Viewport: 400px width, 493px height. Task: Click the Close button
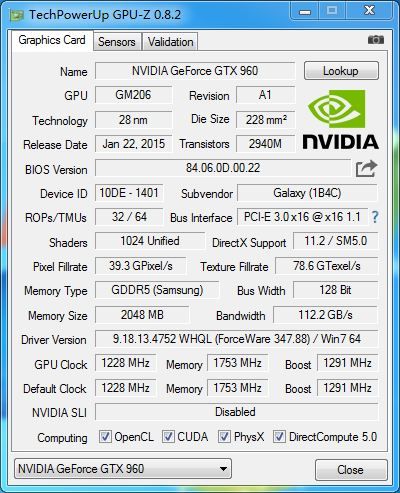(x=351, y=470)
